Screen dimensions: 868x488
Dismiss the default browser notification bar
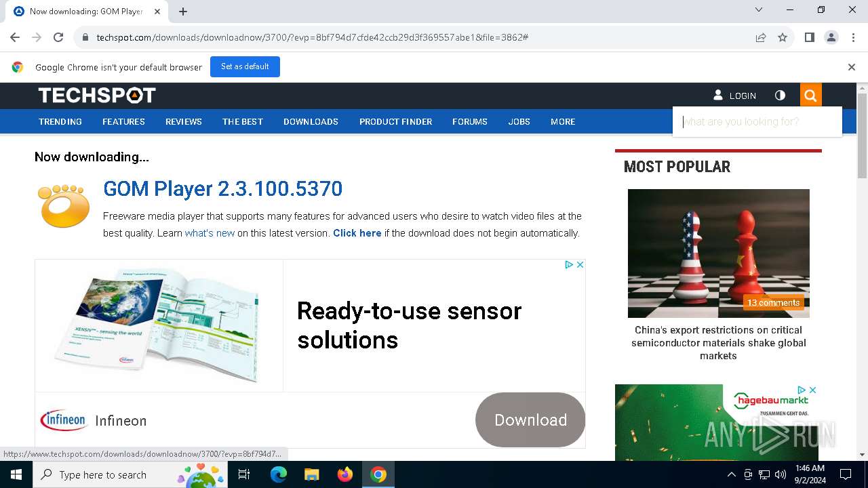(852, 67)
